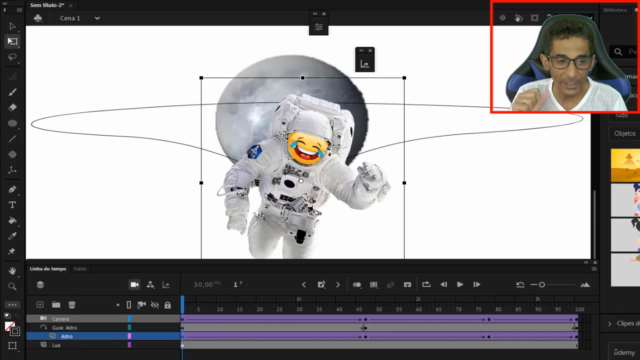Click the insert keyframe button
The width and height of the screenshot is (640, 360).
(321, 284)
